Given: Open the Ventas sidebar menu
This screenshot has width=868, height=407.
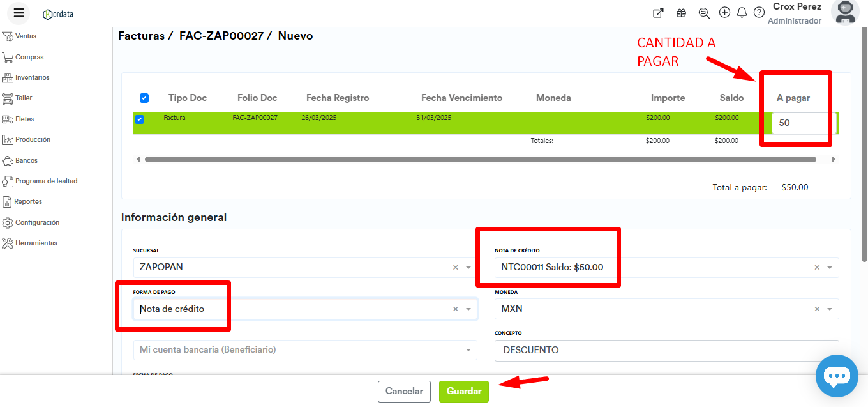Looking at the screenshot, I should [26, 36].
